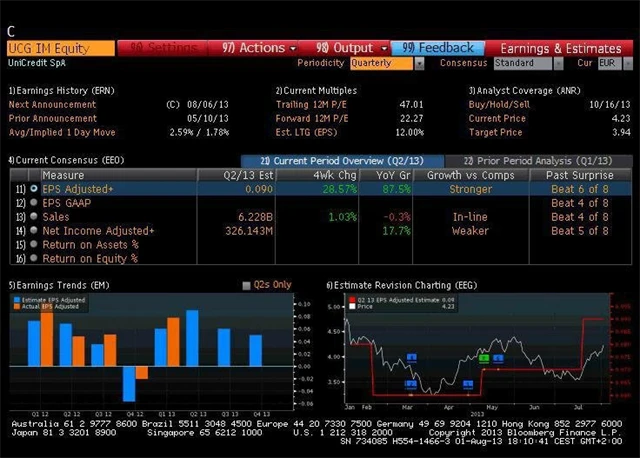Select the Return on Equity % radio button
This screenshot has height=458, width=640.
[34, 258]
